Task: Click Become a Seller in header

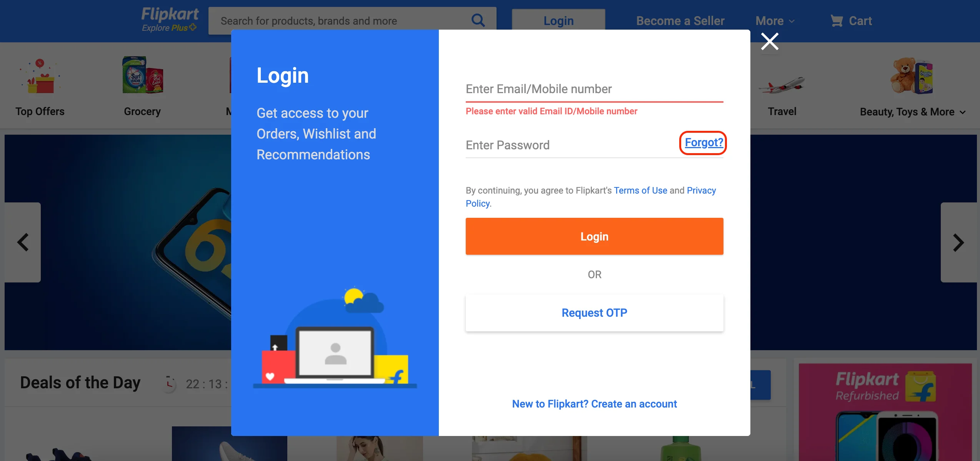Action: [680, 21]
